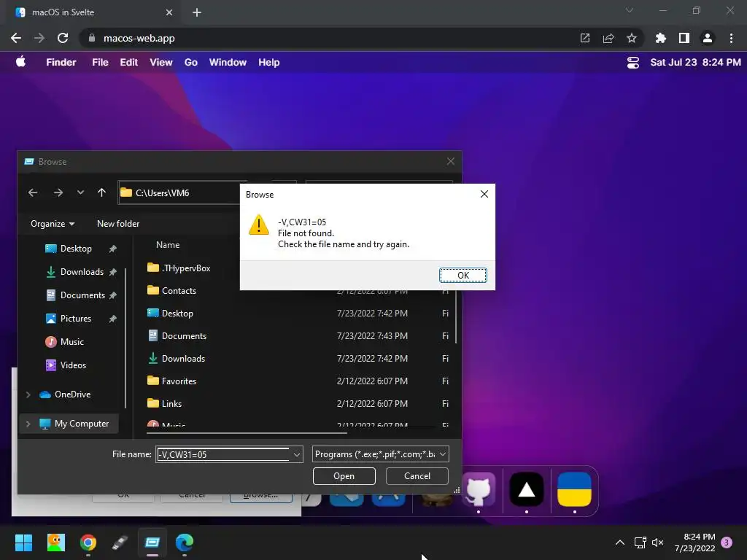Sort files by the Name column header
The width and height of the screenshot is (747, 560).
coord(168,245)
